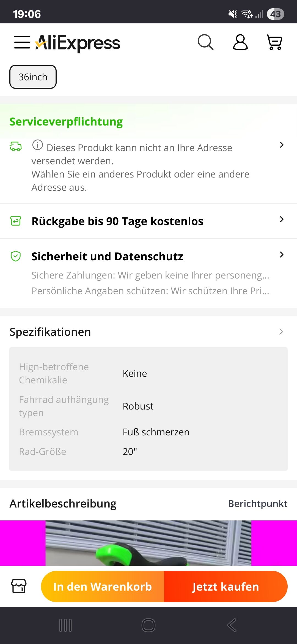Open recent apps navigation button
The height and width of the screenshot is (644, 297).
pos(65,625)
